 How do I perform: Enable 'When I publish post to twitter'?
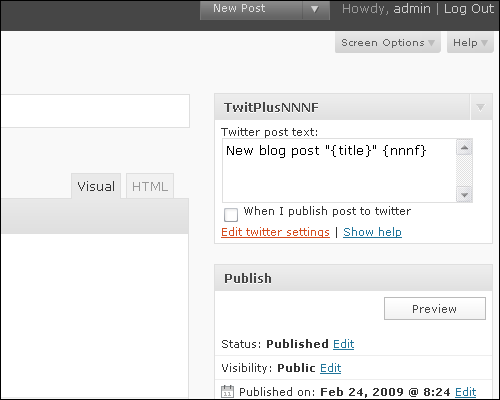231,215
